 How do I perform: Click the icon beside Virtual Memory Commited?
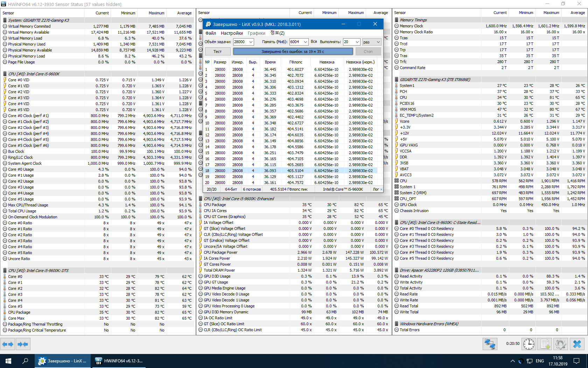(5, 26)
